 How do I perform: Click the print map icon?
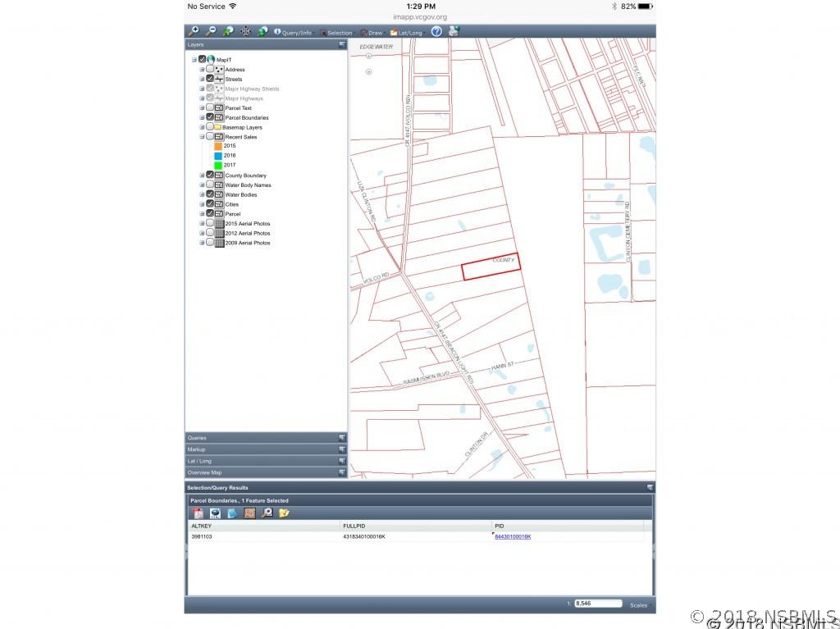[454, 31]
